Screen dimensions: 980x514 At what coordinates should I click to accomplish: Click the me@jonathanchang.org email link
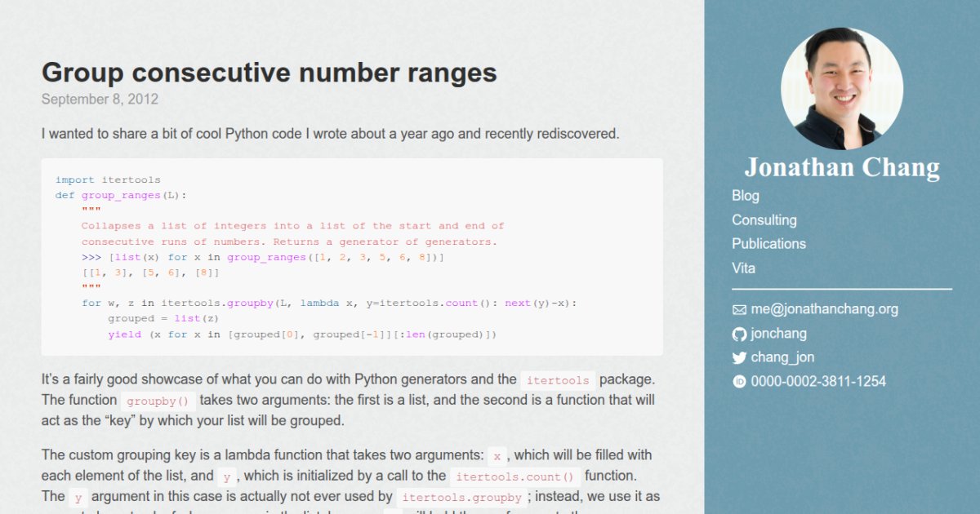point(824,309)
